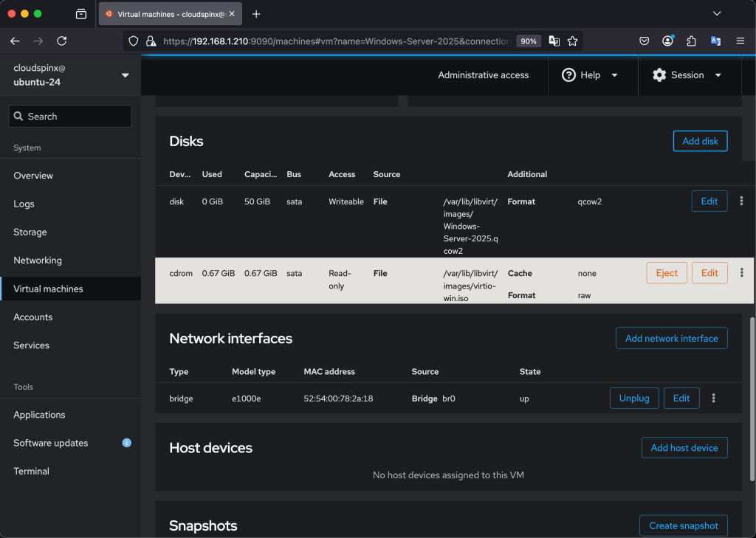This screenshot has height=538, width=756.
Task: Open the browser extensions puzzle icon
Action: pyautogui.click(x=691, y=41)
